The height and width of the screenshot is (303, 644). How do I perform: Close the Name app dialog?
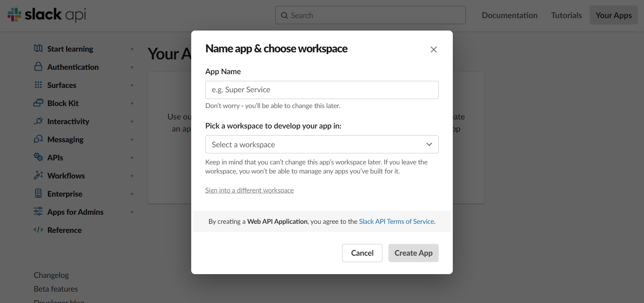pyautogui.click(x=434, y=49)
